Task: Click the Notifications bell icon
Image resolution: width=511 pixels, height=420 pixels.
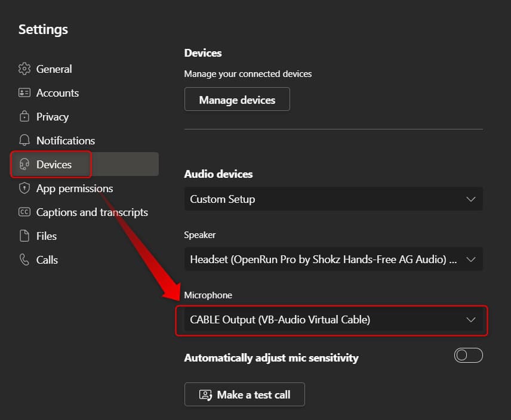Action: [24, 140]
